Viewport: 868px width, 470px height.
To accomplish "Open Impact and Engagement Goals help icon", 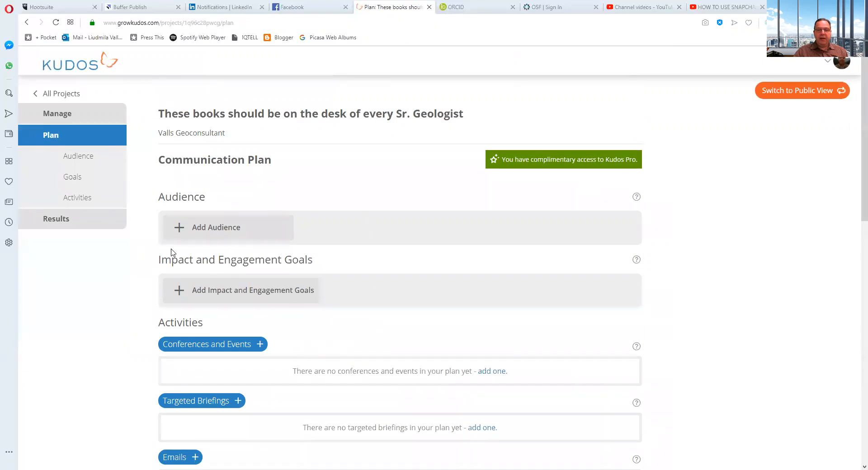I will pyautogui.click(x=637, y=259).
